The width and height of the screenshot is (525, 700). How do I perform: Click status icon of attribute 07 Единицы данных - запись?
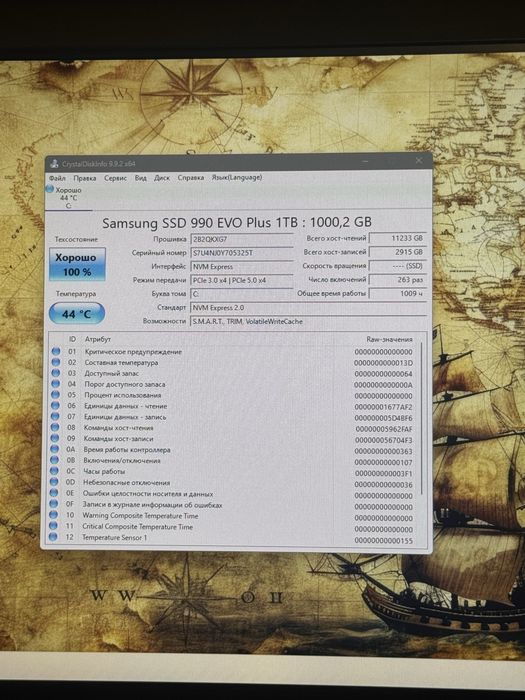tap(55, 416)
